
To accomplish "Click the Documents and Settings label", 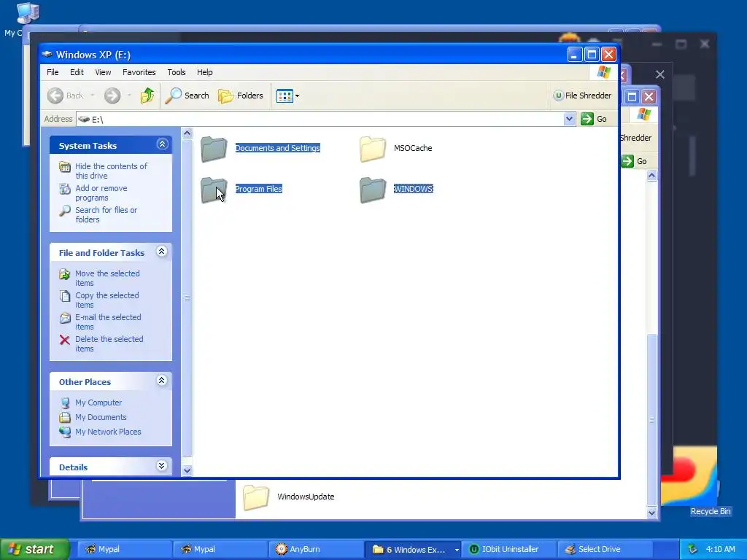I will pos(278,148).
